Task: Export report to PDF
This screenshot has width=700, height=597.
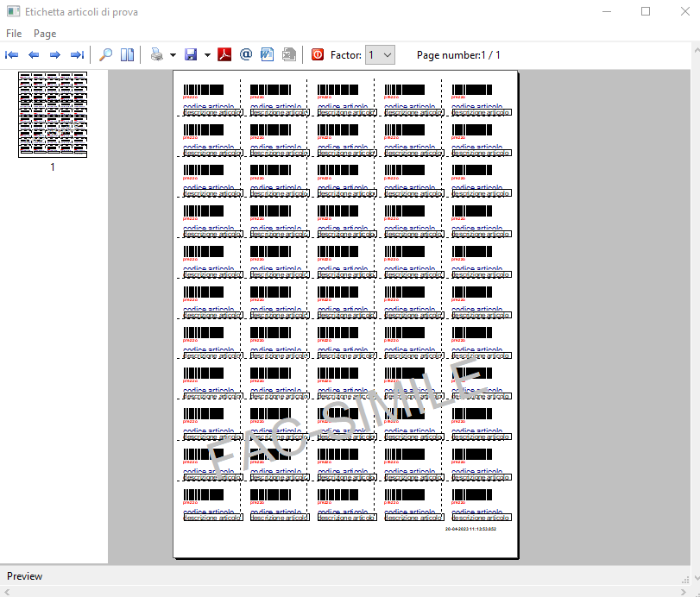Action: pos(224,54)
